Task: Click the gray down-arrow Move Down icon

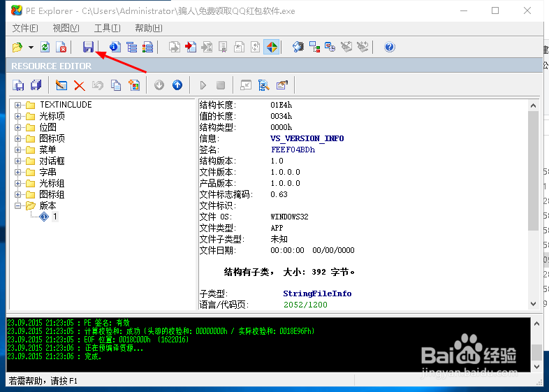Action: tap(159, 85)
